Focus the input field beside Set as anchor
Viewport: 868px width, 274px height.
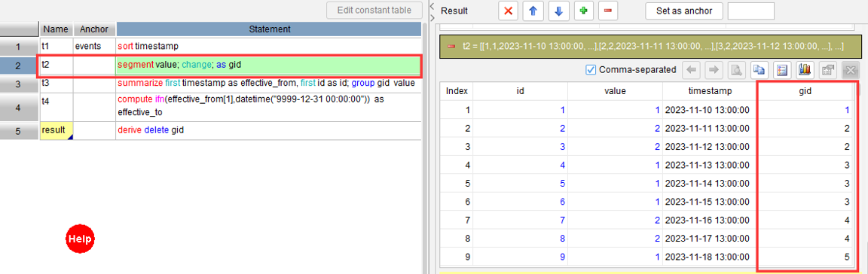coord(750,11)
